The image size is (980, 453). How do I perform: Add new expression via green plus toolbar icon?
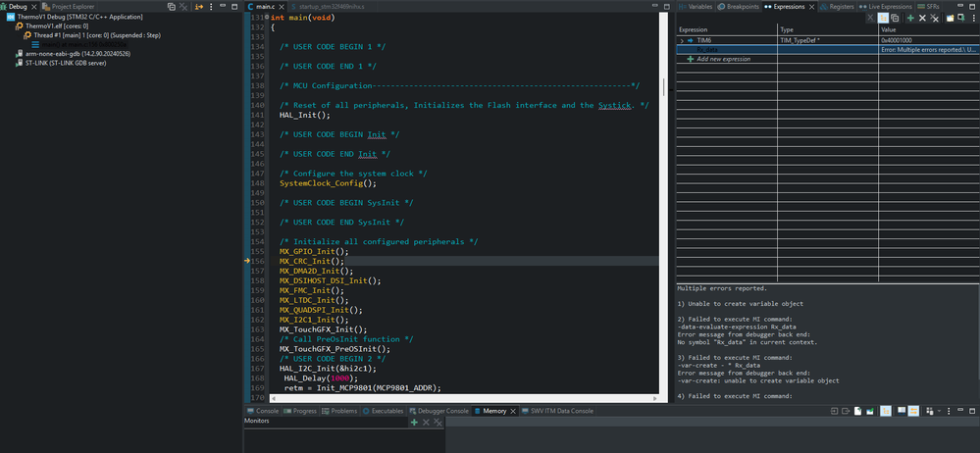click(910, 18)
